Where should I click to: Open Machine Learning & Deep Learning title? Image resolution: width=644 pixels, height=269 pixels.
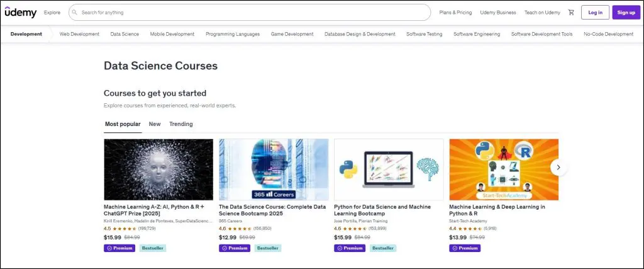[x=497, y=210]
